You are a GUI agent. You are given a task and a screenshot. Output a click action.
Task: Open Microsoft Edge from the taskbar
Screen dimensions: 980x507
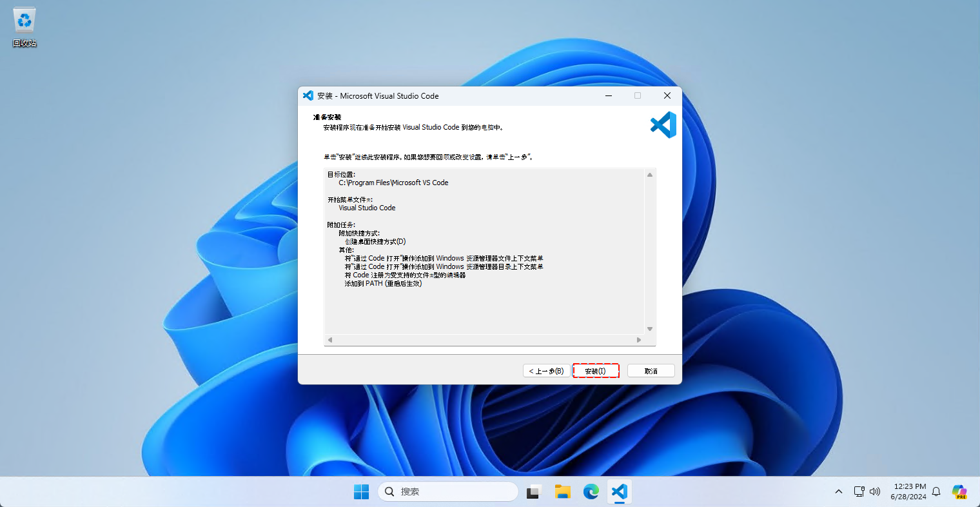pos(591,492)
